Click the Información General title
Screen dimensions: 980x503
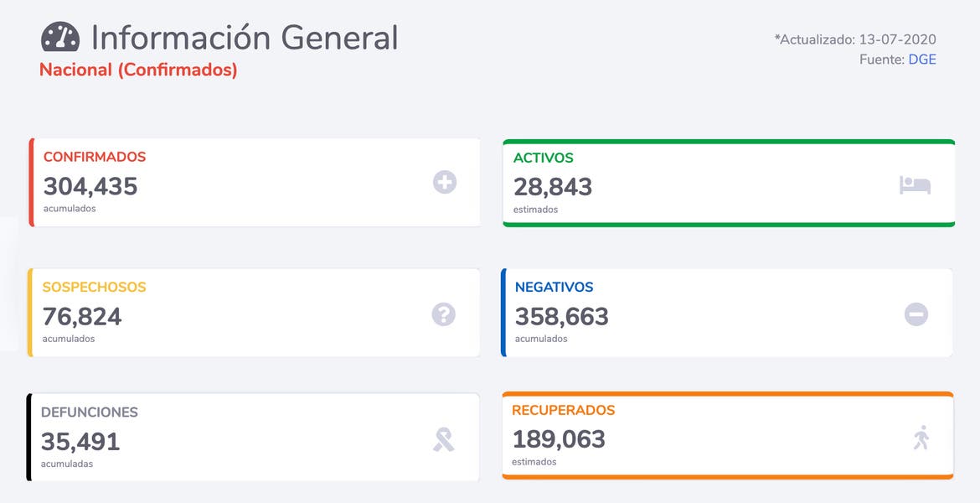(245, 38)
